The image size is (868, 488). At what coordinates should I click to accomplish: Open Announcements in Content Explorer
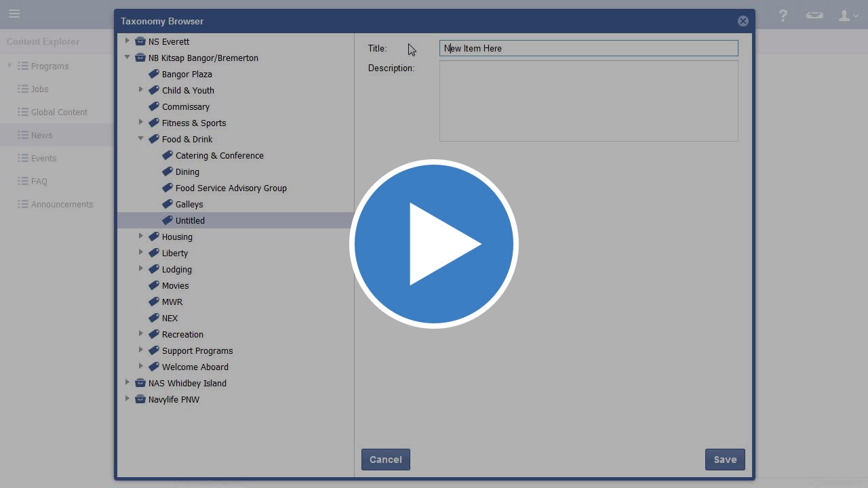tap(62, 204)
